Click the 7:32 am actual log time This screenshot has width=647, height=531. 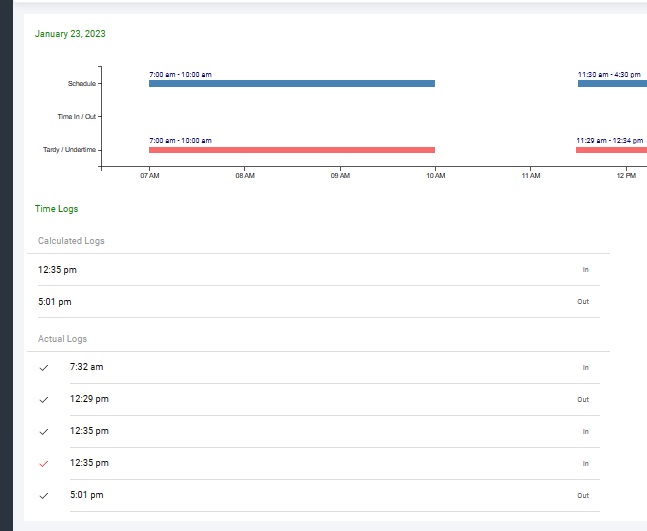click(86, 367)
